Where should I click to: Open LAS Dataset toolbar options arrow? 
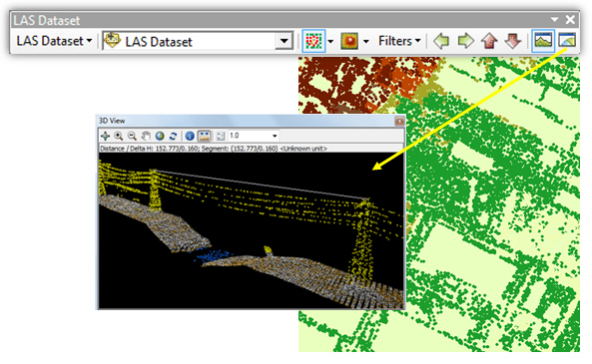click(x=555, y=19)
